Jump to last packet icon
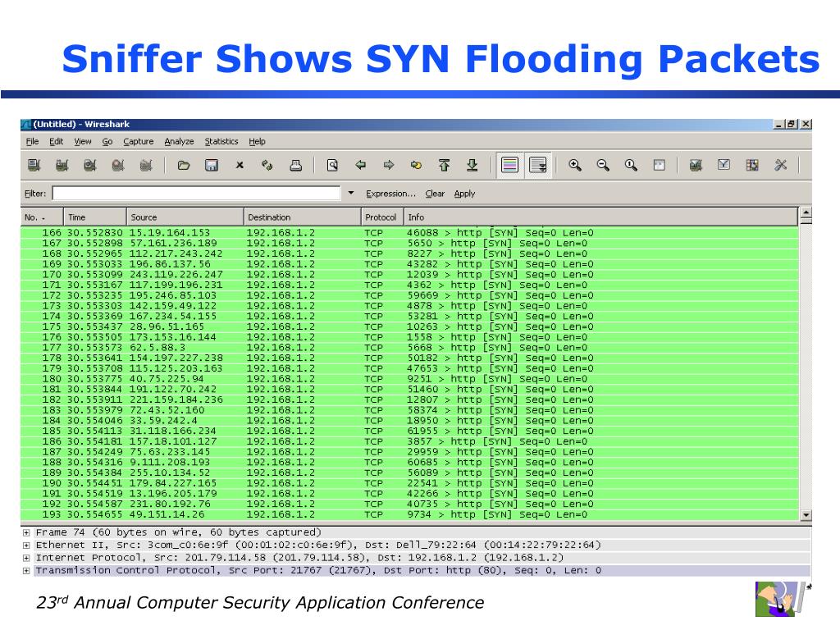Screen dimensions: 840x630 pyautogui.click(x=472, y=165)
